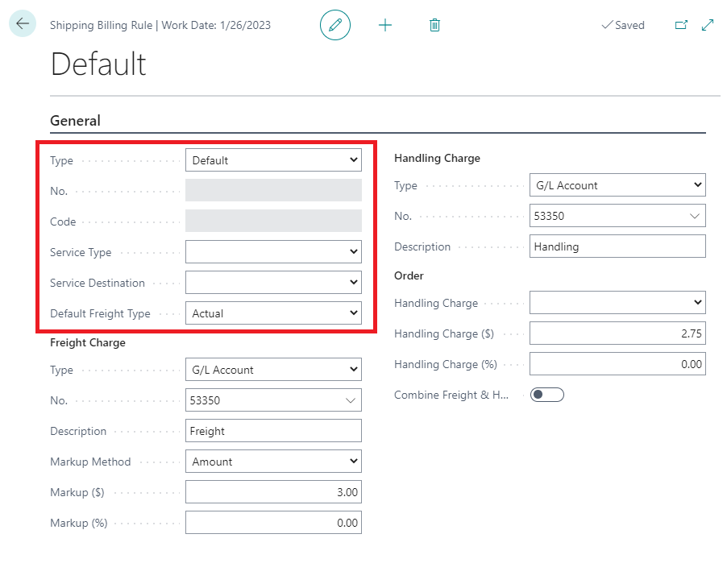Expand the Freight Charge No. lookup chevron
The width and height of the screenshot is (727, 588).
click(x=351, y=400)
